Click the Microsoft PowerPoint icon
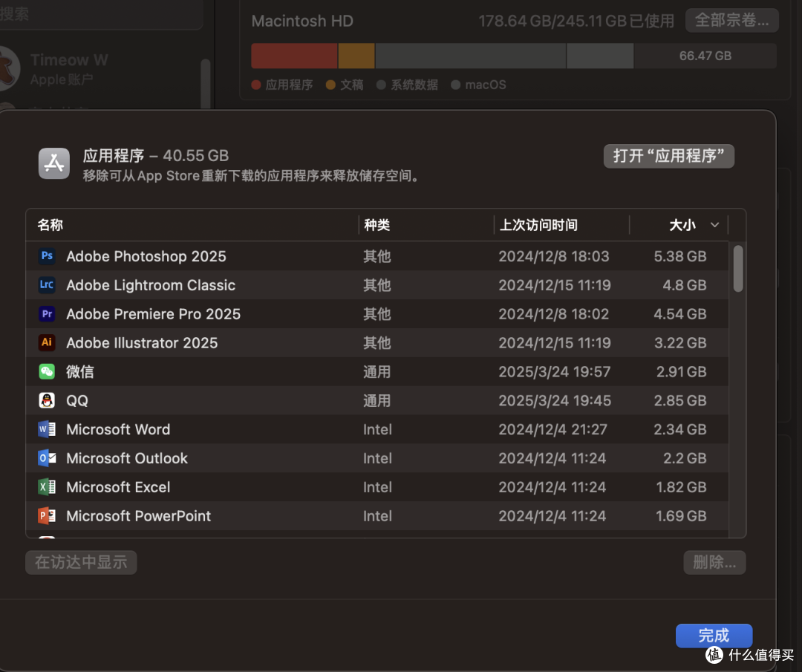This screenshot has width=802, height=672. [x=47, y=516]
